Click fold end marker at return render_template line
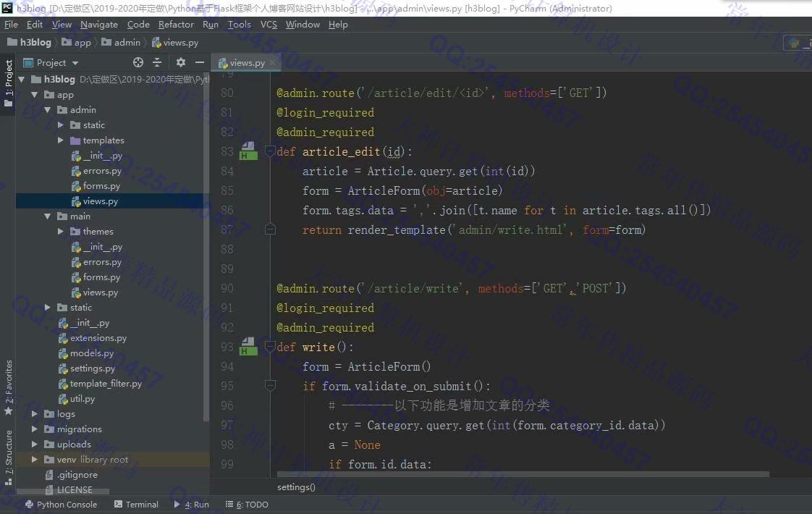The image size is (812, 514). pos(270,229)
